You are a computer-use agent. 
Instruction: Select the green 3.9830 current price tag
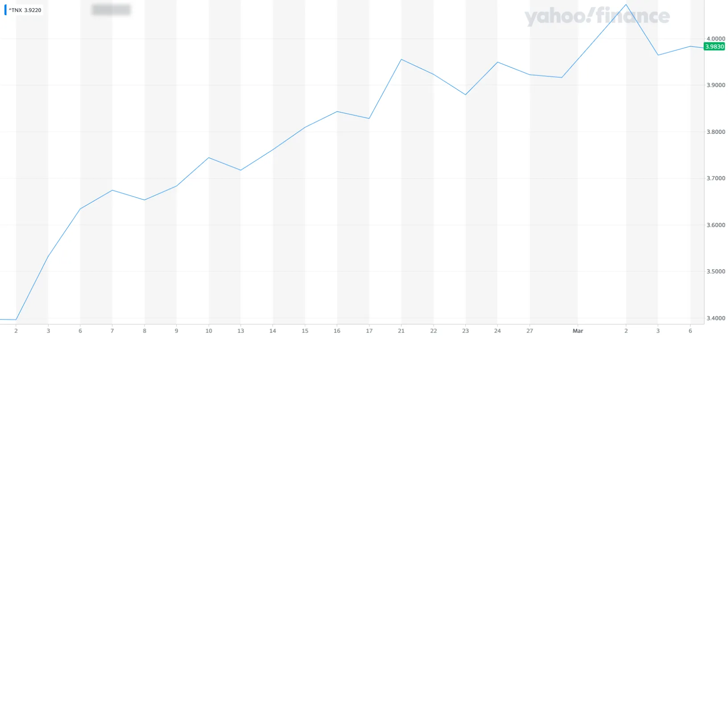click(714, 46)
